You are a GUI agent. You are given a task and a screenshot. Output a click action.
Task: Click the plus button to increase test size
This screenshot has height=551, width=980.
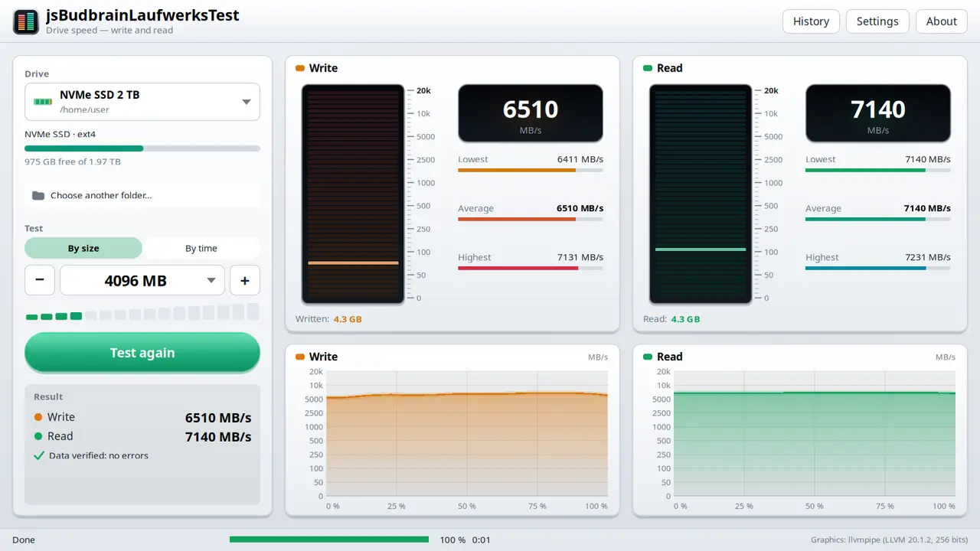click(x=245, y=280)
